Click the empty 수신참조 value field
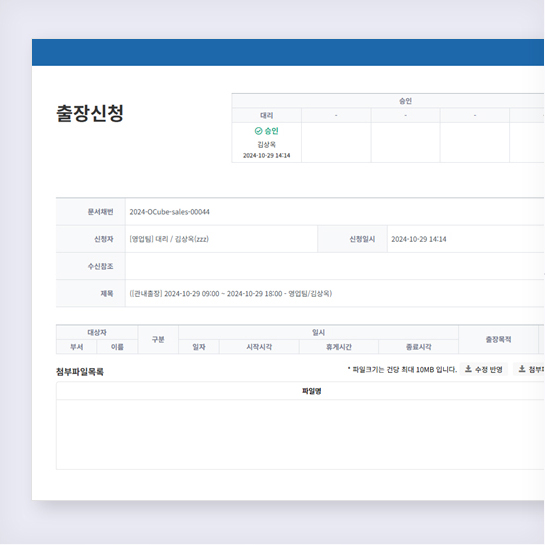The height and width of the screenshot is (545, 545). click(335, 266)
